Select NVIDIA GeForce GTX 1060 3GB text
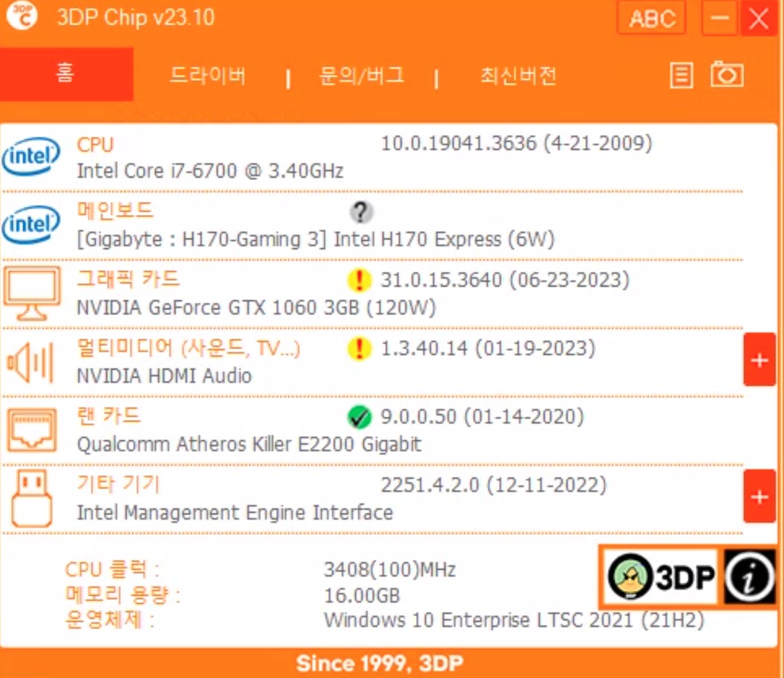This screenshot has height=678, width=784. (x=256, y=308)
